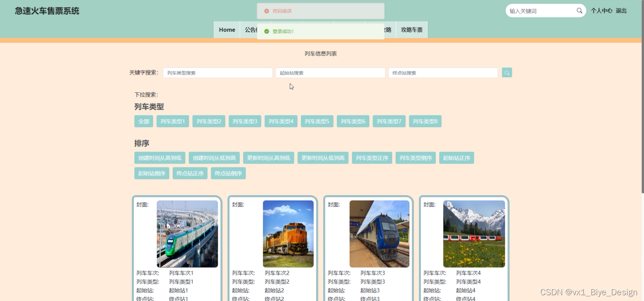Sort by 起始站倒序
Screen dimensions: 644x301
click(x=152, y=174)
